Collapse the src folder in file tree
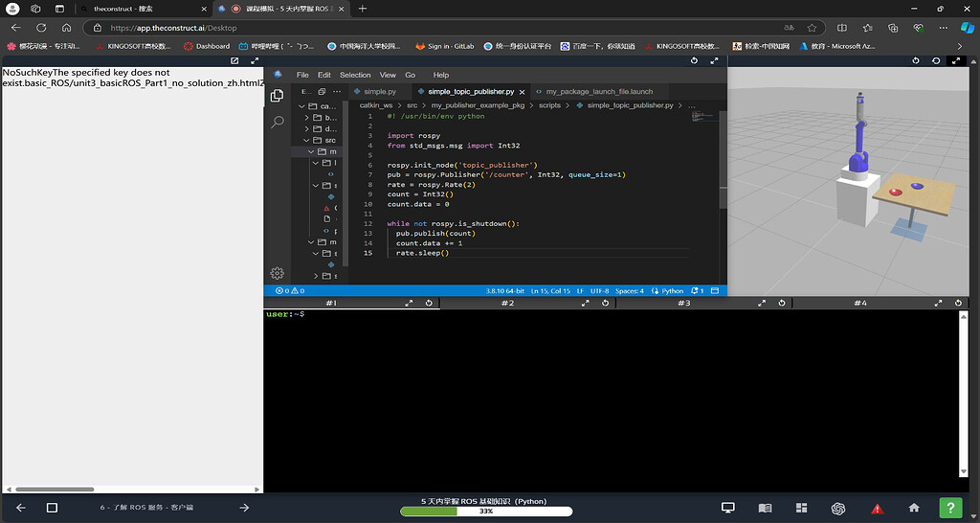 (307, 140)
